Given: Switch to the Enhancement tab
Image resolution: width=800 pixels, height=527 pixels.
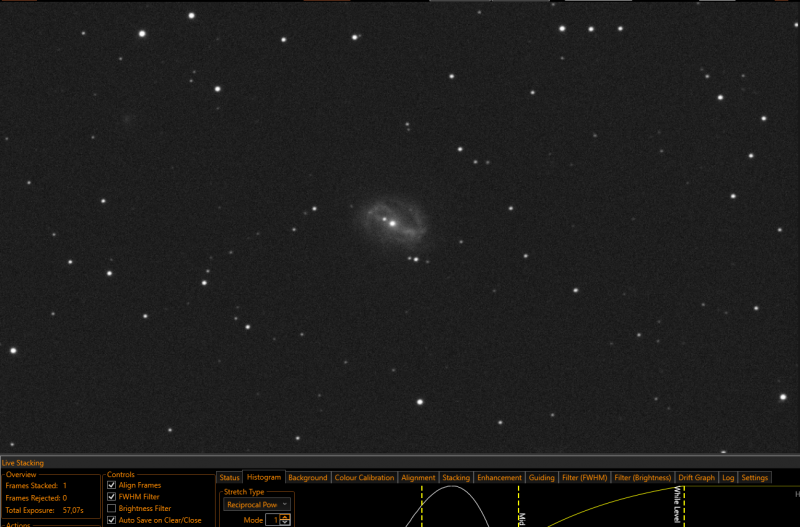Looking at the screenshot, I should tap(499, 478).
